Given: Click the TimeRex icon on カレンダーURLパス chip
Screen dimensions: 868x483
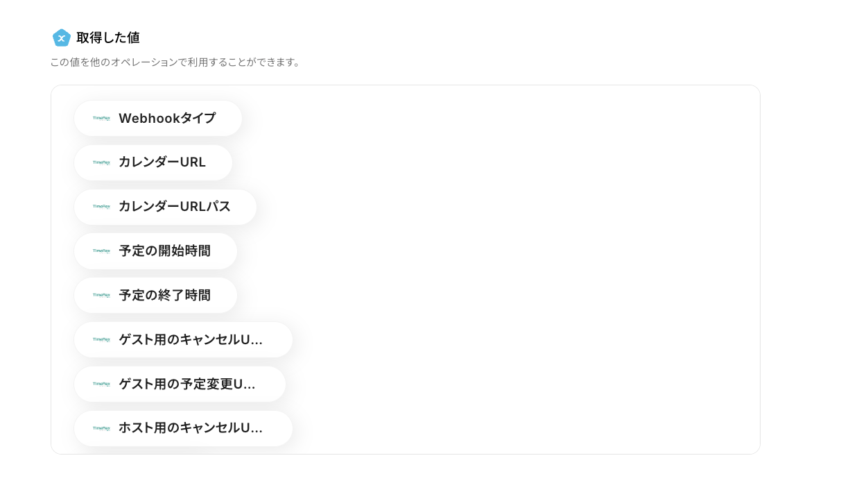Looking at the screenshot, I should click(101, 207).
